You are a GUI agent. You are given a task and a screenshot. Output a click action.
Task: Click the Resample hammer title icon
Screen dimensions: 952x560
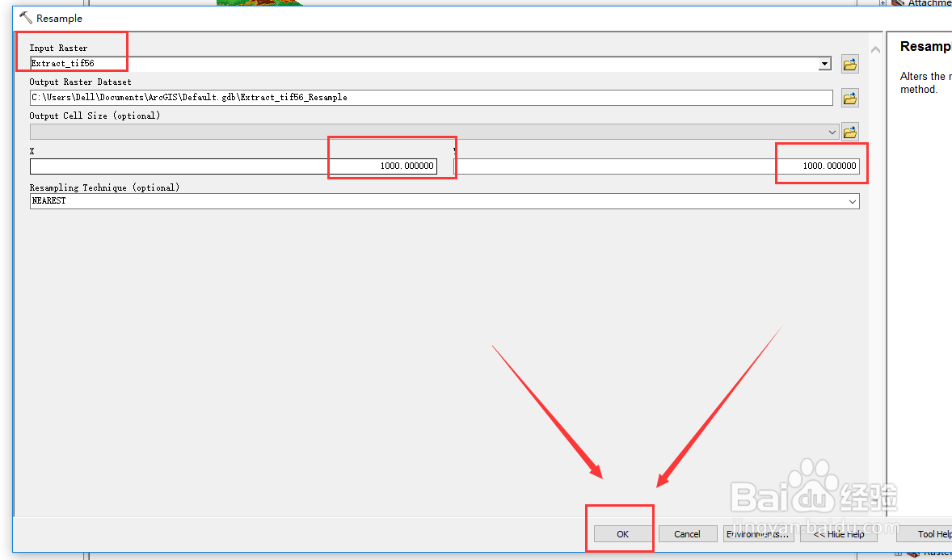pos(26,18)
